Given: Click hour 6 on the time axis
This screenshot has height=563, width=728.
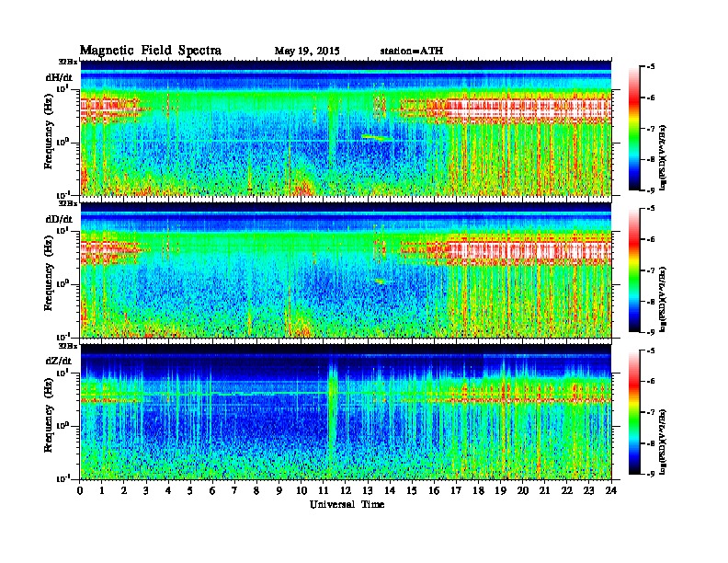Looking at the screenshot, I should click(x=212, y=490).
